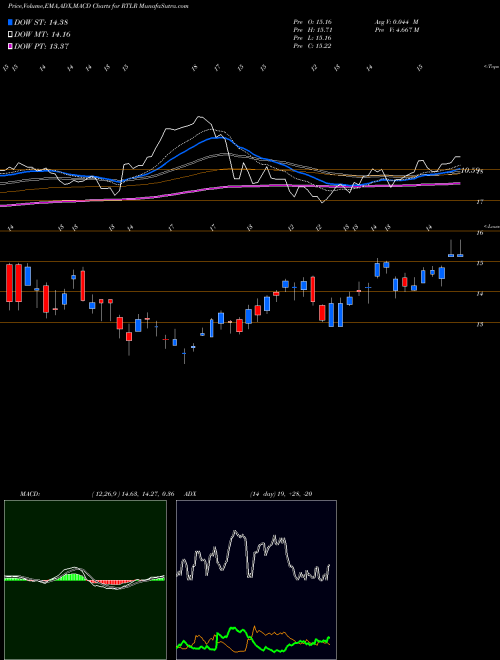Click the 'DOW PT: 13.37' legend text
500x660 pixels.
point(41,46)
